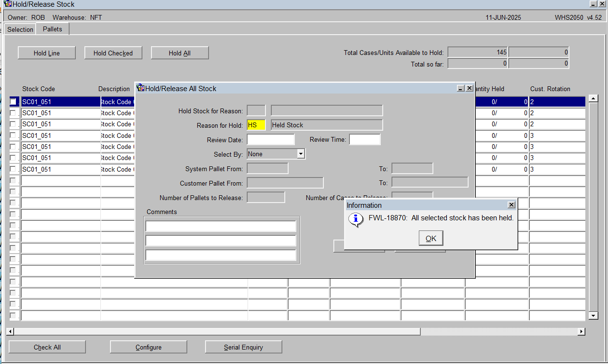
Task: Tick the checkbox on the fifth SC01_051 row
Action: [14, 147]
